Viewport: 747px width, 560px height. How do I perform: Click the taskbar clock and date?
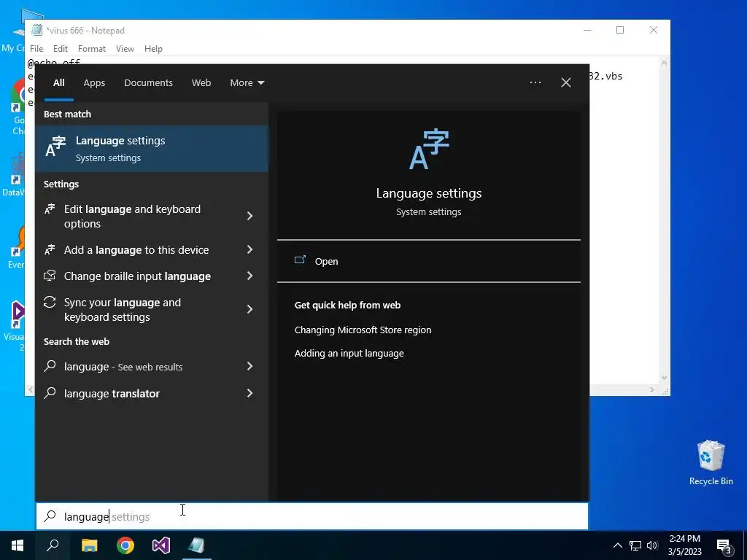tap(684, 545)
